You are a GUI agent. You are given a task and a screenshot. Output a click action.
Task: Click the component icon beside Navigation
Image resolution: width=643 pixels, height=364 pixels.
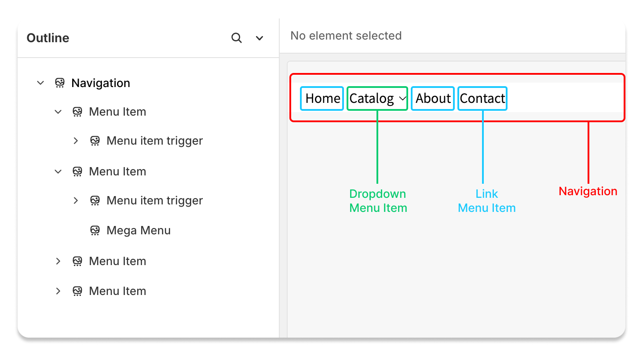point(60,83)
